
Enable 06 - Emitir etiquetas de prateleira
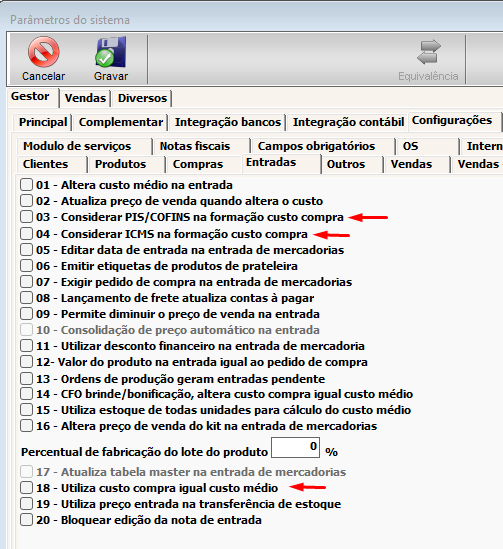click(26, 266)
